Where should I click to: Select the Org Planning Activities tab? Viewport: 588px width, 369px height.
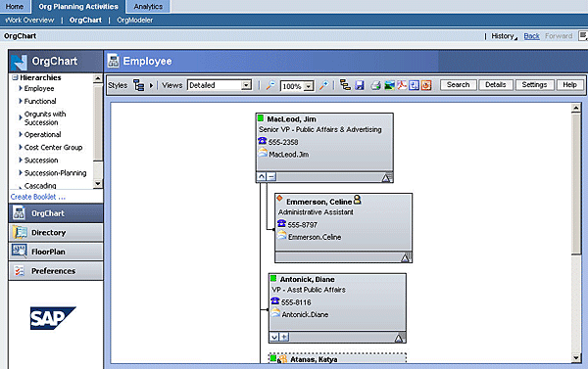(78, 7)
